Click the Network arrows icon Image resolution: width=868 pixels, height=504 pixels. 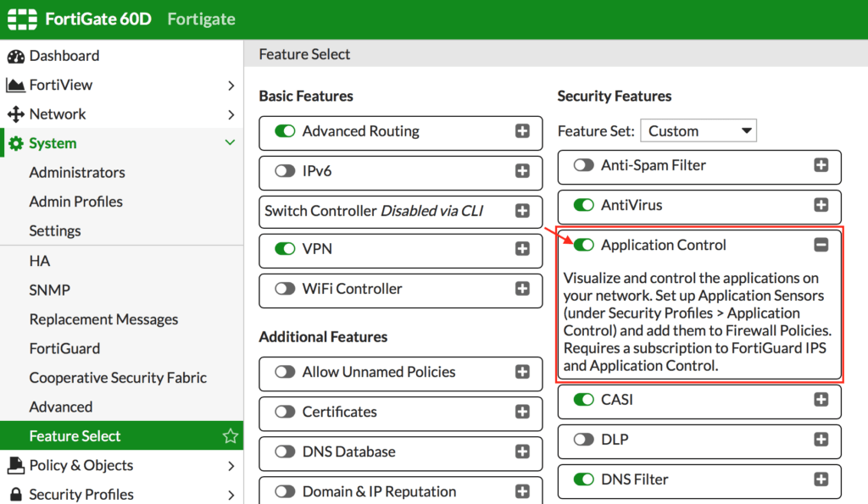click(x=15, y=114)
